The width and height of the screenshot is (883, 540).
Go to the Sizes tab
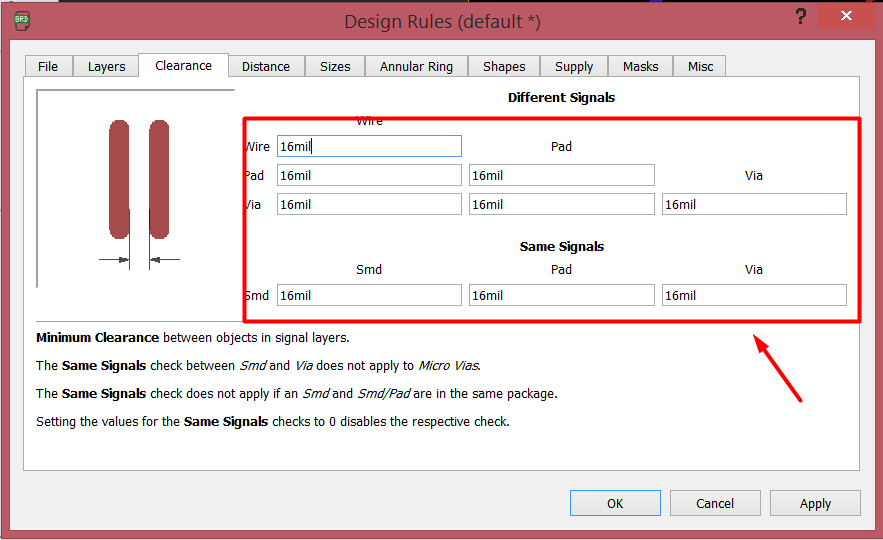335,67
